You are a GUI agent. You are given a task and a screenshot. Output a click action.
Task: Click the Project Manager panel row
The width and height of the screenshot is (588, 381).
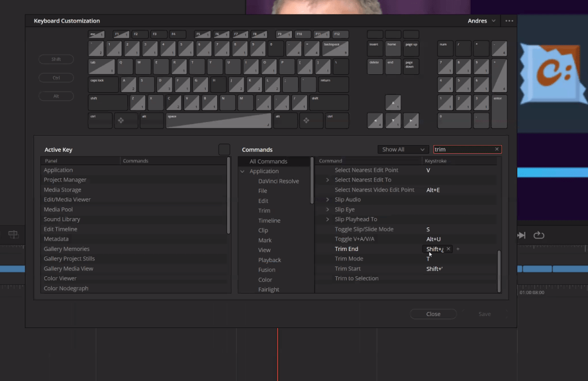coord(134,180)
